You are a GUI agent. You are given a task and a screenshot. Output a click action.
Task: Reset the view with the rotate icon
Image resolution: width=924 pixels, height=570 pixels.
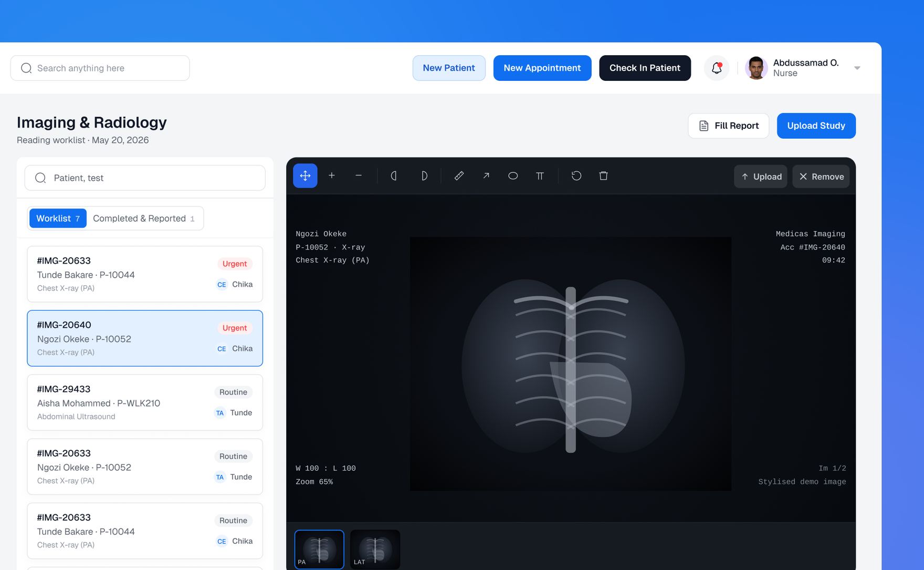click(576, 176)
